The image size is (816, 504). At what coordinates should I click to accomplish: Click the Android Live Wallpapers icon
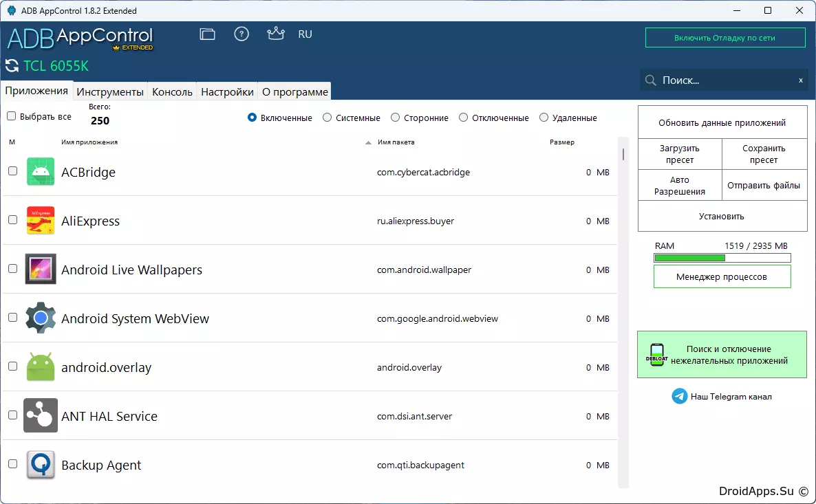pos(41,269)
